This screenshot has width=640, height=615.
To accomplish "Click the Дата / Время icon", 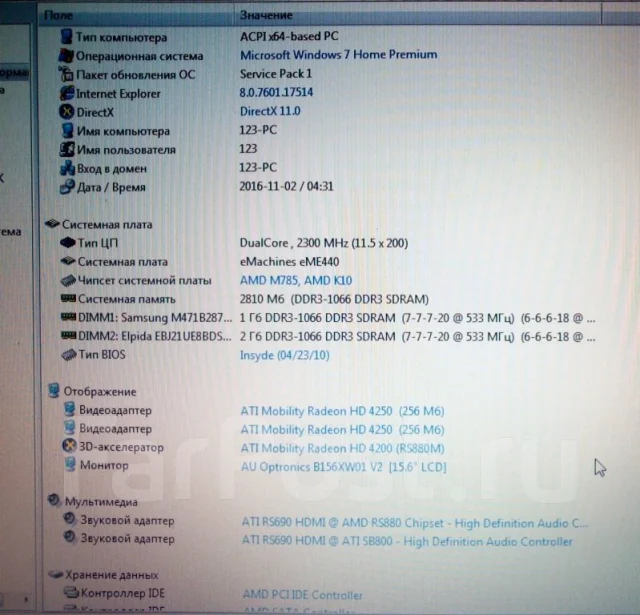I will (x=67, y=187).
